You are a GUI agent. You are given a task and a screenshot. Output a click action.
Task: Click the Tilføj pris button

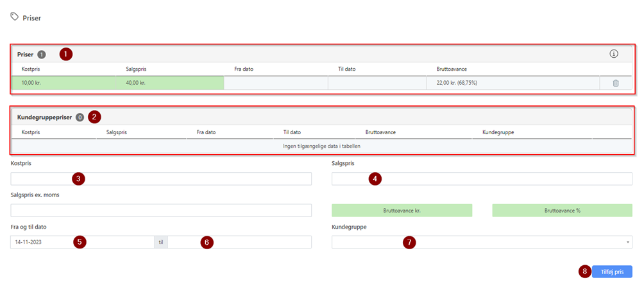(612, 272)
